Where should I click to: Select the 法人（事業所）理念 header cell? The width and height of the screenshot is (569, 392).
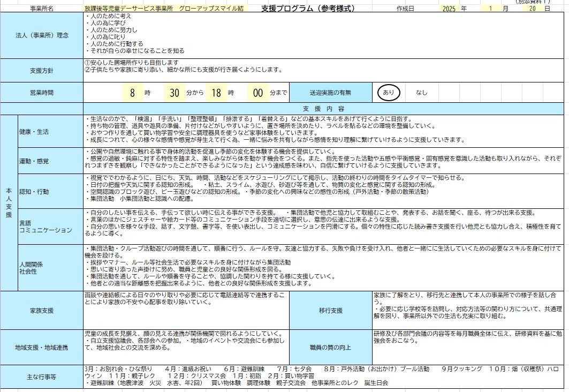click(42, 35)
